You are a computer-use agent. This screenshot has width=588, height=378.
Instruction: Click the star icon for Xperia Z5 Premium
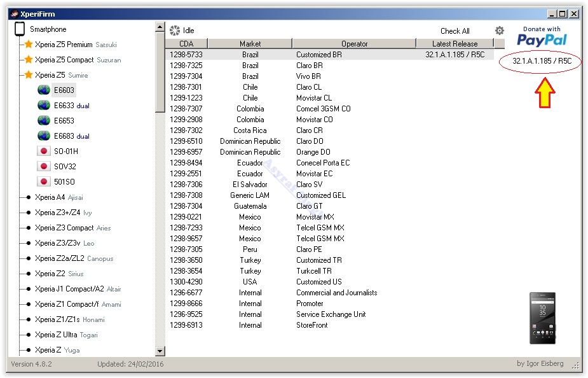pos(29,45)
